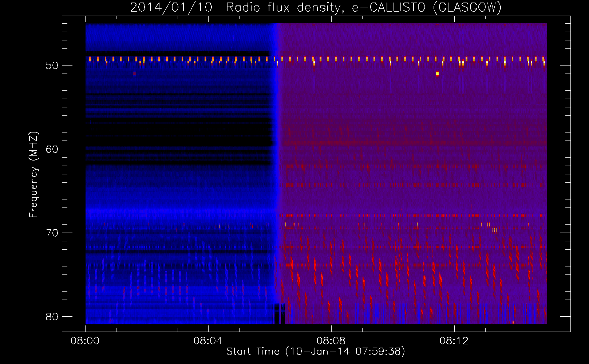Image resolution: width=589 pixels, height=364 pixels.
Task: Click the '08:04' time tick label
Action: coord(208,341)
